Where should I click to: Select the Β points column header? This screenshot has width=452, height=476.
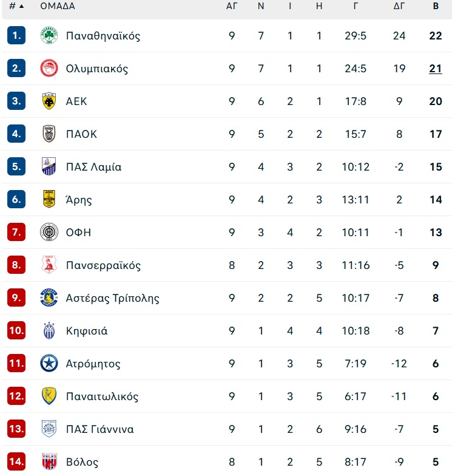click(x=436, y=6)
